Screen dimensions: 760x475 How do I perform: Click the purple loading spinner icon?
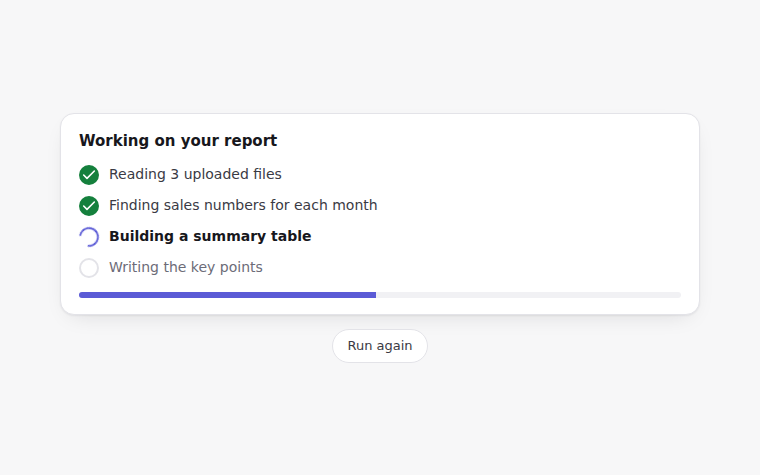[x=89, y=237]
